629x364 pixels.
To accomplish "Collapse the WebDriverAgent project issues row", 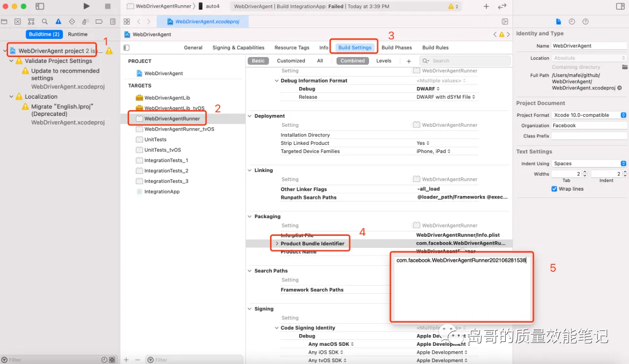I will [5, 51].
